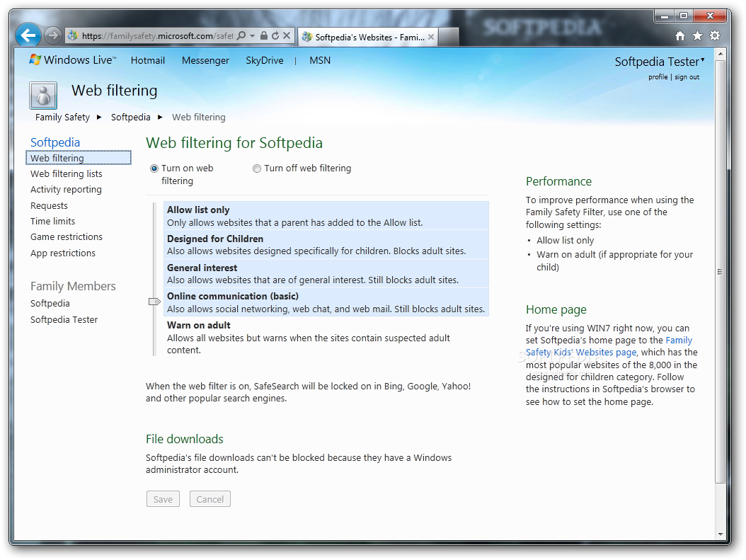Click the Windows Live logo
Image resolution: width=746 pixels, height=560 pixels.
pos(73,60)
